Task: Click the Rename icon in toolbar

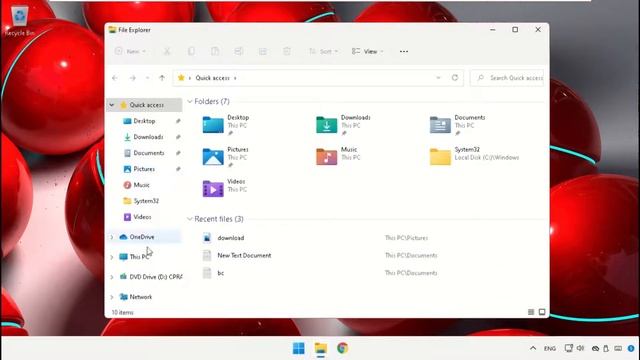Action: [x=239, y=51]
